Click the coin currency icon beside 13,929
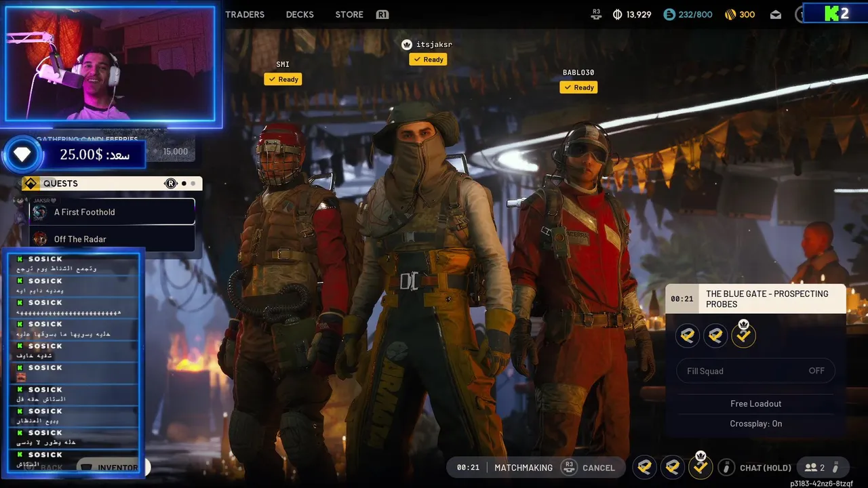868x488 pixels. pos(617,14)
